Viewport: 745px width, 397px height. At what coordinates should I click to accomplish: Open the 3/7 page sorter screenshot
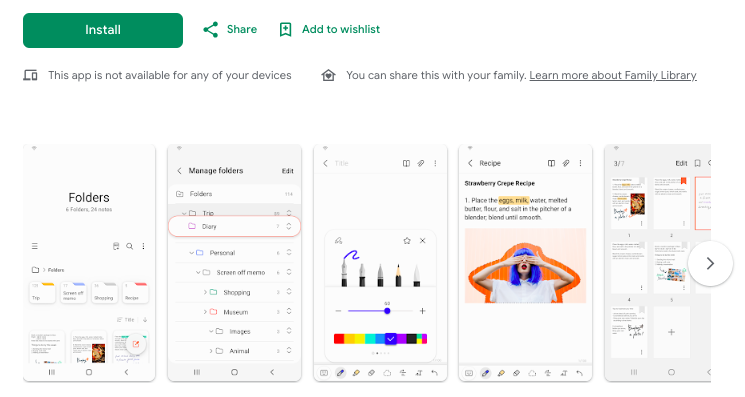click(658, 263)
